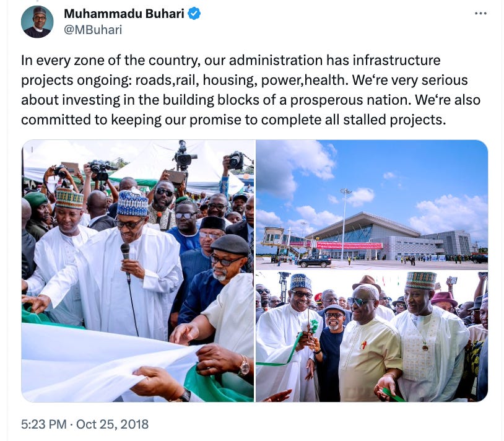This screenshot has height=441, width=504.
Task: Open the left photo of the unveiling ceremony
Action: point(138,271)
